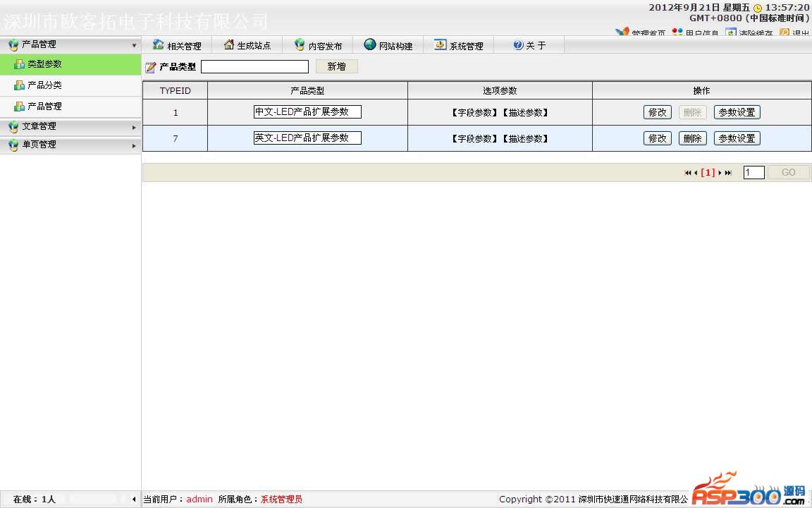Click current page number [1]
The image size is (812, 508).
pos(708,173)
